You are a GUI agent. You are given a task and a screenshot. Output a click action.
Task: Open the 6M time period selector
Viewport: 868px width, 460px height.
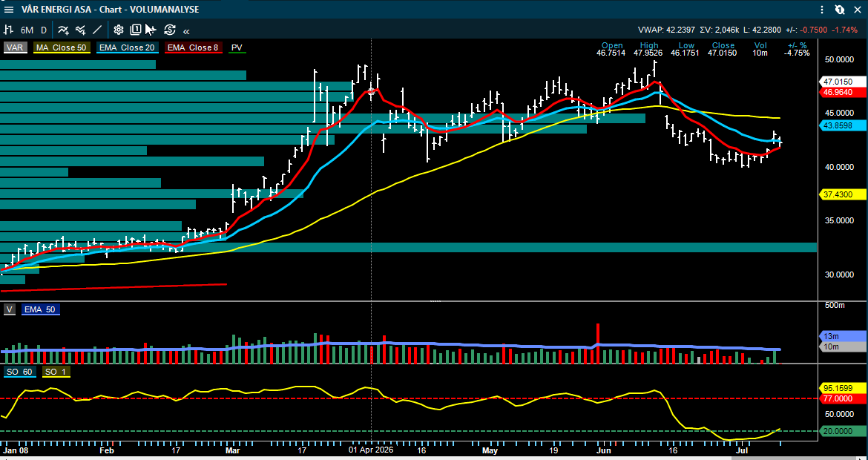(27, 30)
